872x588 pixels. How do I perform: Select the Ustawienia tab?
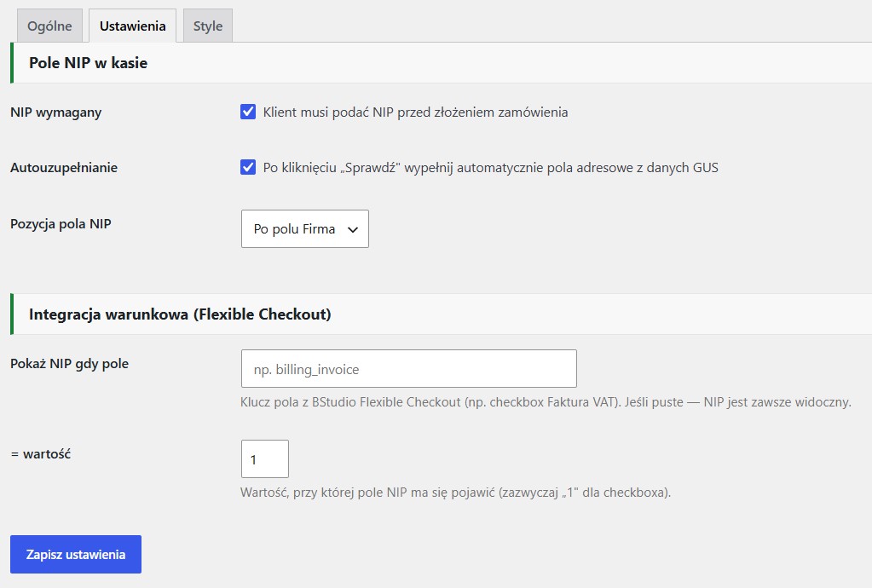[x=132, y=26]
